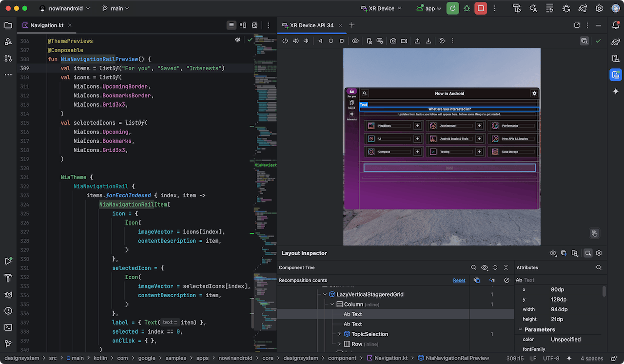Select the XR Device API 34 tab
This screenshot has width=624, height=364.
tap(312, 25)
